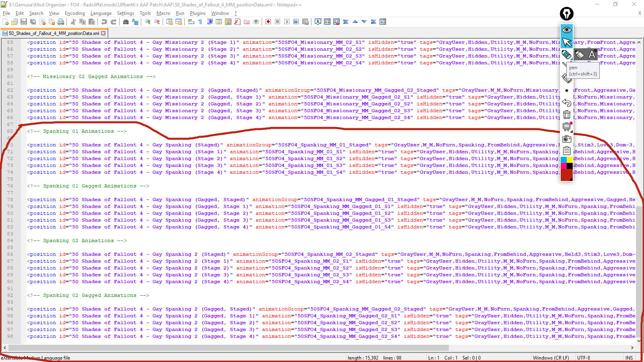Click the Copy toolbar icon
Viewport: 644px width, 362px height.
pos(83,22)
